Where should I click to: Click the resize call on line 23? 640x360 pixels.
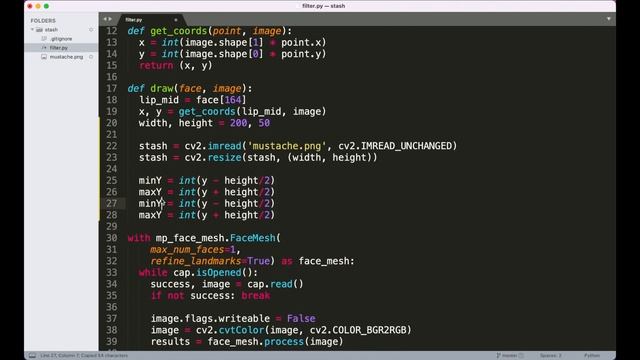224,158
